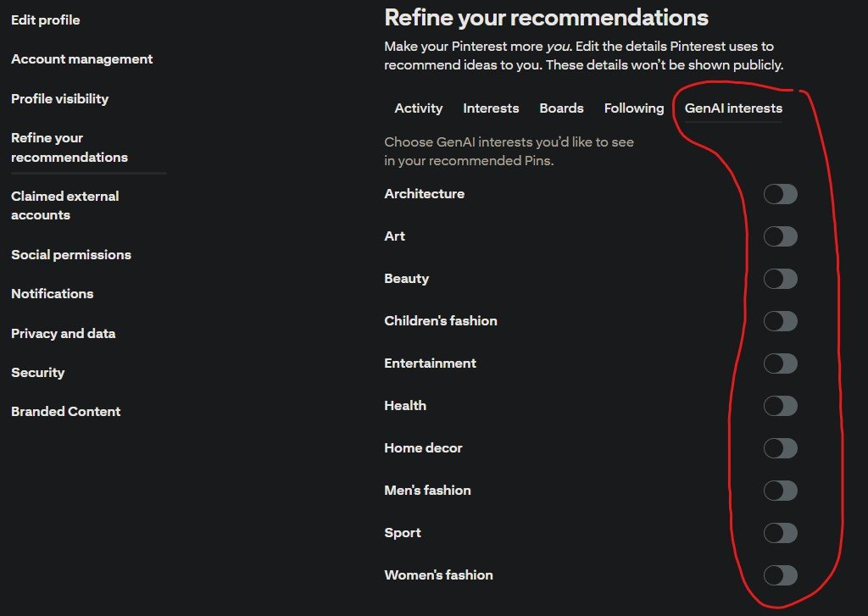Open Profile visibility settings
Screen dimensions: 868x616
point(59,99)
